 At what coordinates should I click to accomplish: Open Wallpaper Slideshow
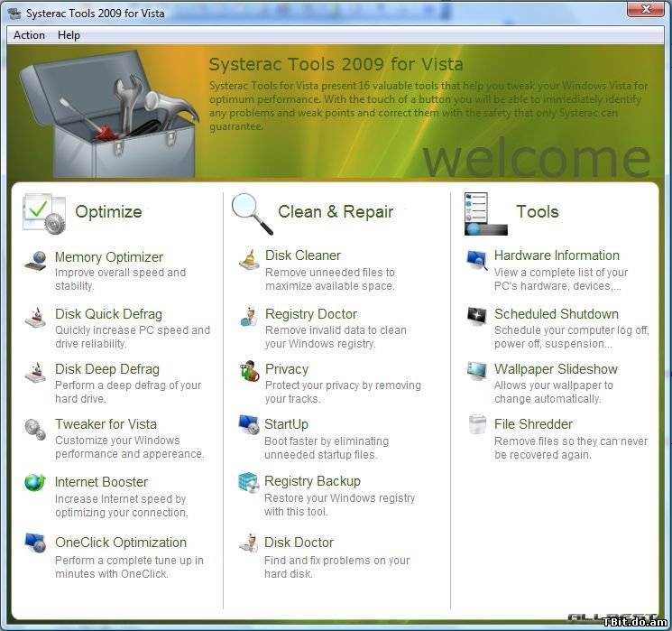[556, 369]
